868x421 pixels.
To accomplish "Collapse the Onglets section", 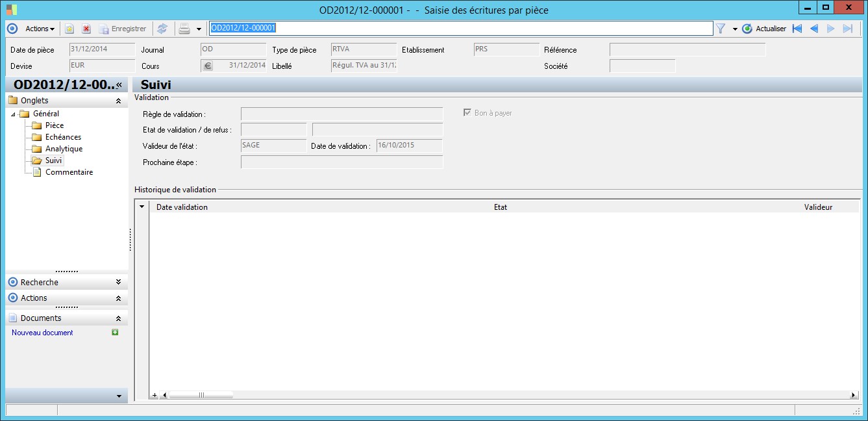I will tap(118, 101).
